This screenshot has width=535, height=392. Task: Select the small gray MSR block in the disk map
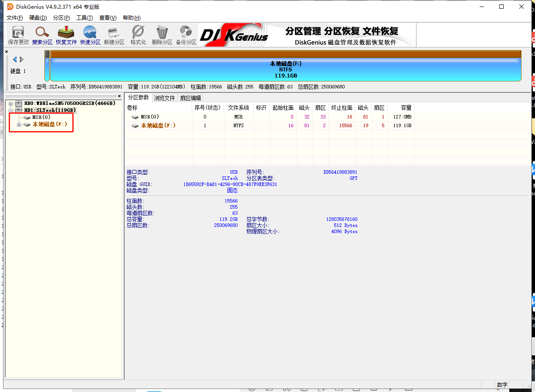coord(47,66)
